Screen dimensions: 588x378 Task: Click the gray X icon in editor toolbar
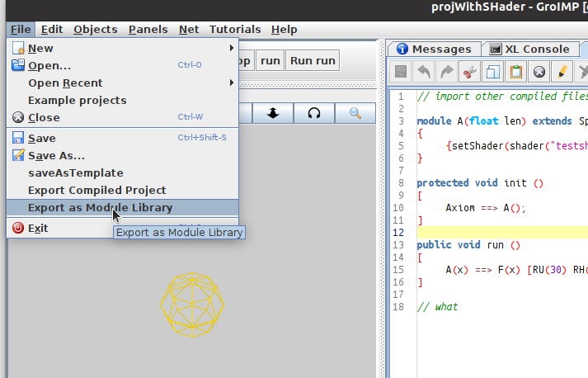(x=539, y=72)
